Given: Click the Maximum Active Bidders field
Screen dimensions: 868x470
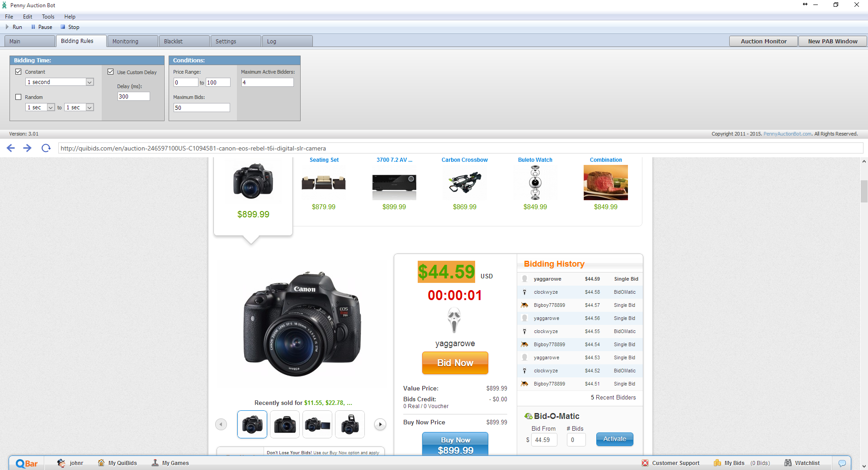Looking at the screenshot, I should (x=268, y=82).
